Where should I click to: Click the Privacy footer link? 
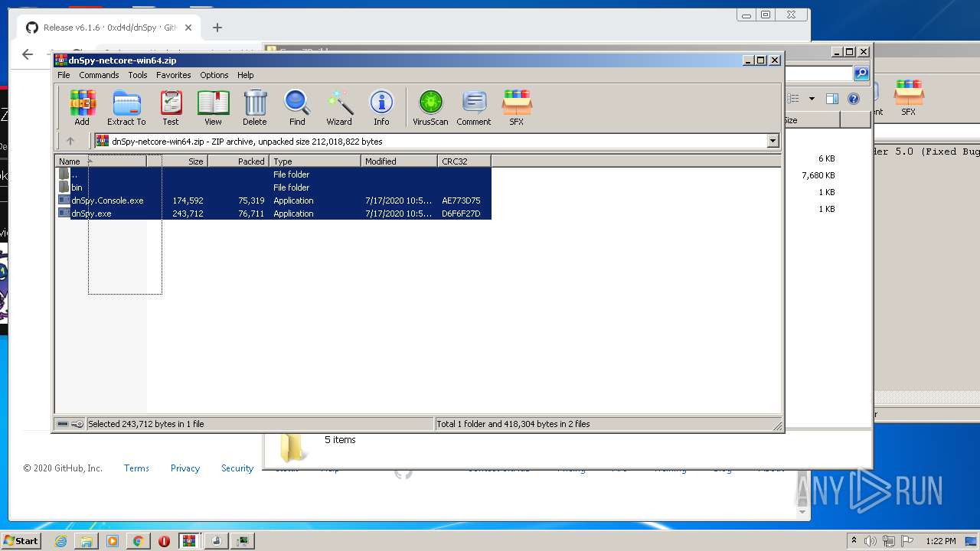point(185,468)
